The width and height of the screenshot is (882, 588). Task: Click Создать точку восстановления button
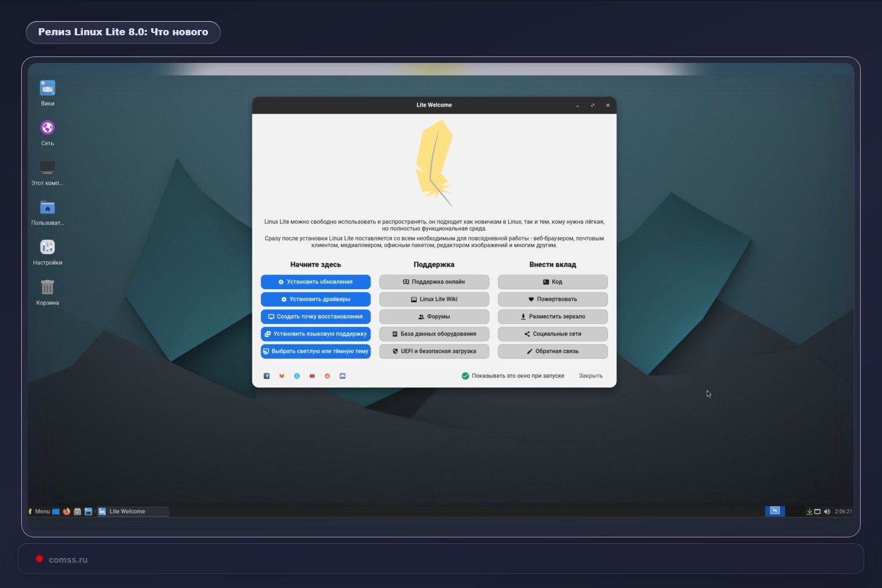pos(316,316)
